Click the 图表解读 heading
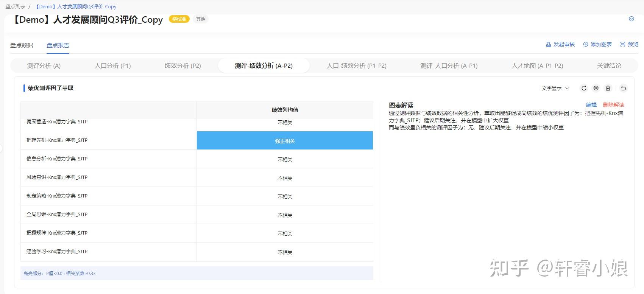The width and height of the screenshot is (644, 294). (401, 105)
